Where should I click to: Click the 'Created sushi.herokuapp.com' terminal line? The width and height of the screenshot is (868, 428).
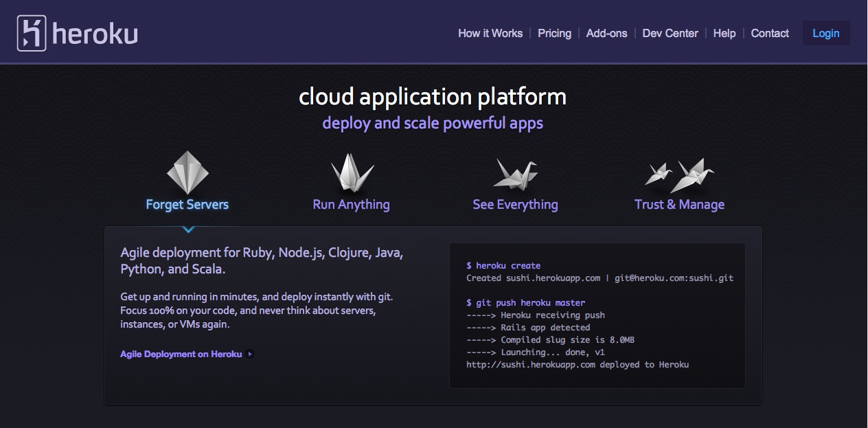click(x=600, y=278)
